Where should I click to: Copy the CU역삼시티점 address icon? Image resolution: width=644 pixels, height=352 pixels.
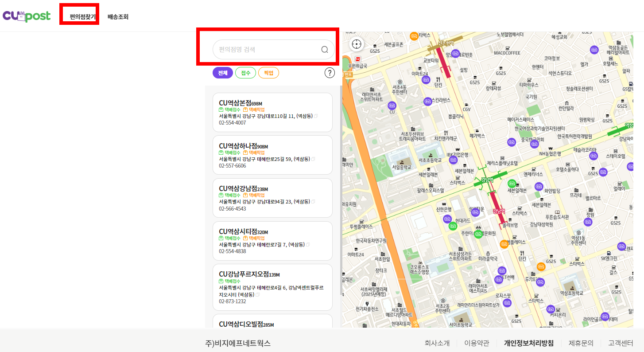[308, 245]
